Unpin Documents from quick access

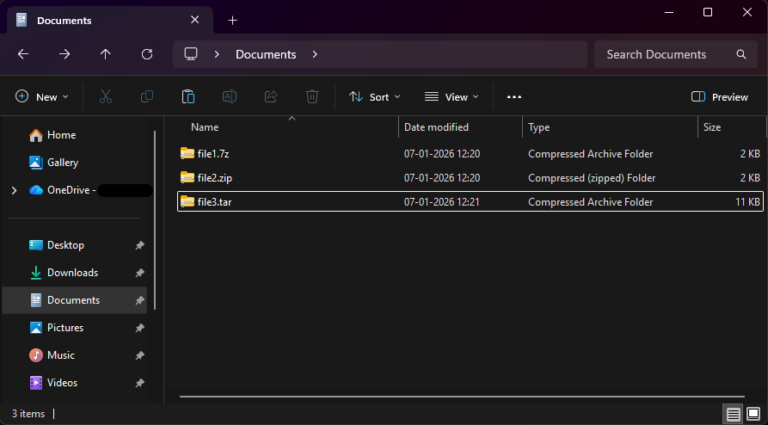[140, 300]
